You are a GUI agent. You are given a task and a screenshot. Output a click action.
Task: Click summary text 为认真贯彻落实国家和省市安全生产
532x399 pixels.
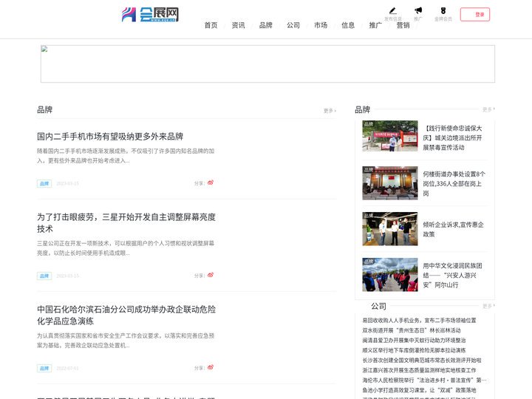[126, 341]
